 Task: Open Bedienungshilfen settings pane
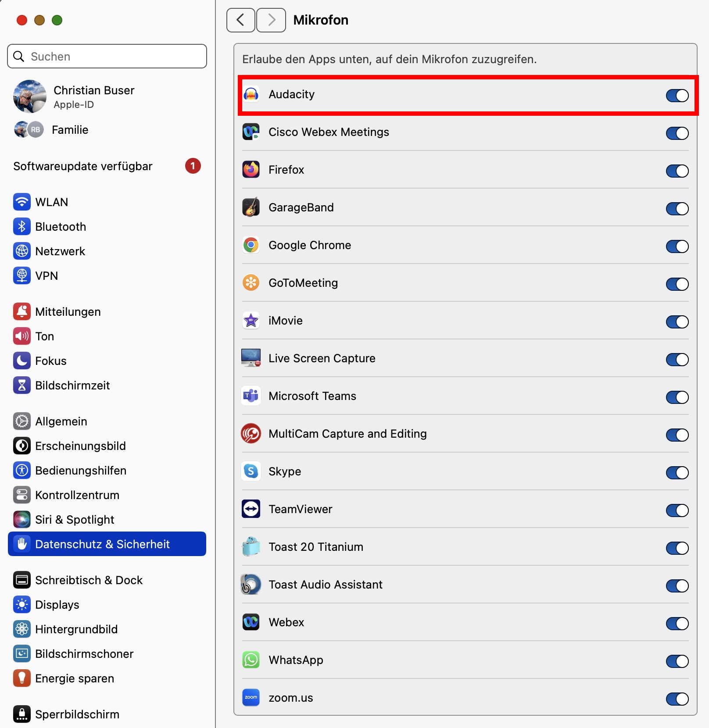[107, 471]
